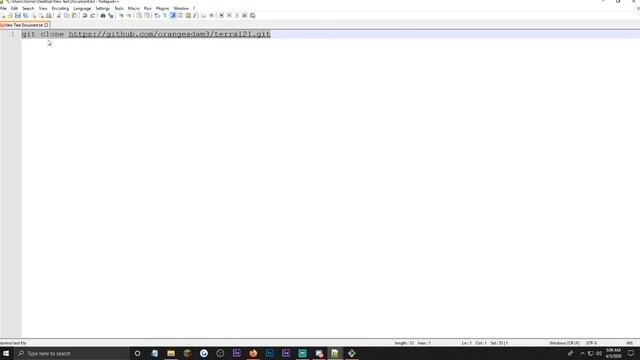This screenshot has height=360, width=640.
Task: Open Firefox from the taskbar
Action: [x=253, y=353]
